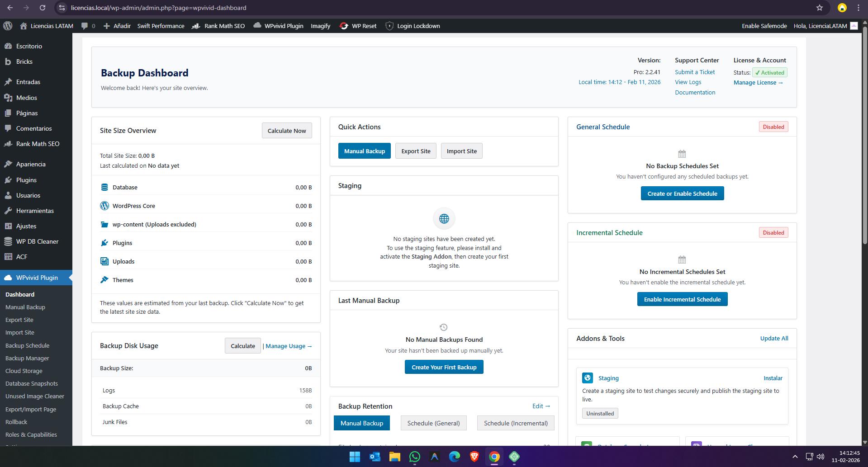Click Enable Incremental Schedule button
The height and width of the screenshot is (467, 868).
pyautogui.click(x=682, y=299)
